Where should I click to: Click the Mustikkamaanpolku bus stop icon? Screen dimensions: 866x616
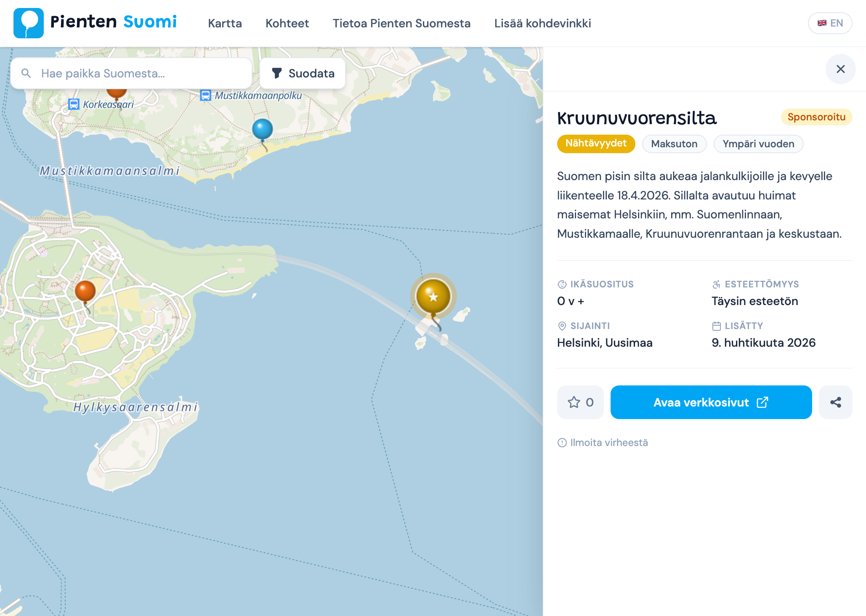point(205,96)
